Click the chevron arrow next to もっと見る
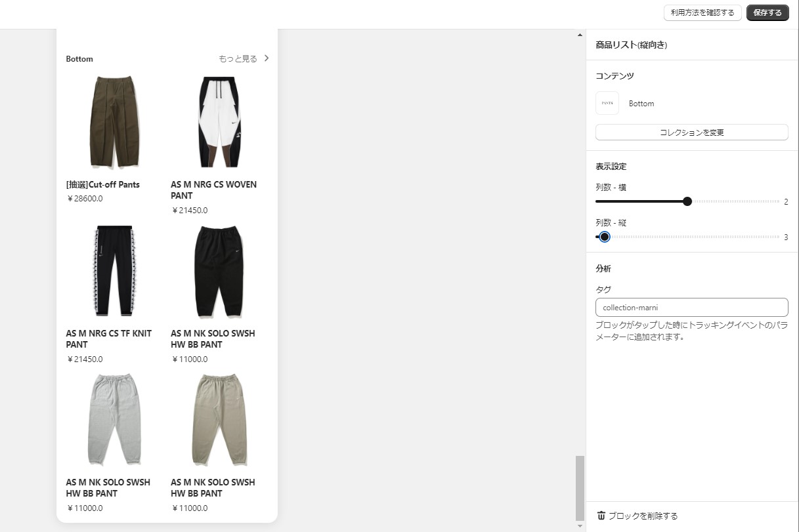The height and width of the screenshot is (532, 799). tap(267, 58)
